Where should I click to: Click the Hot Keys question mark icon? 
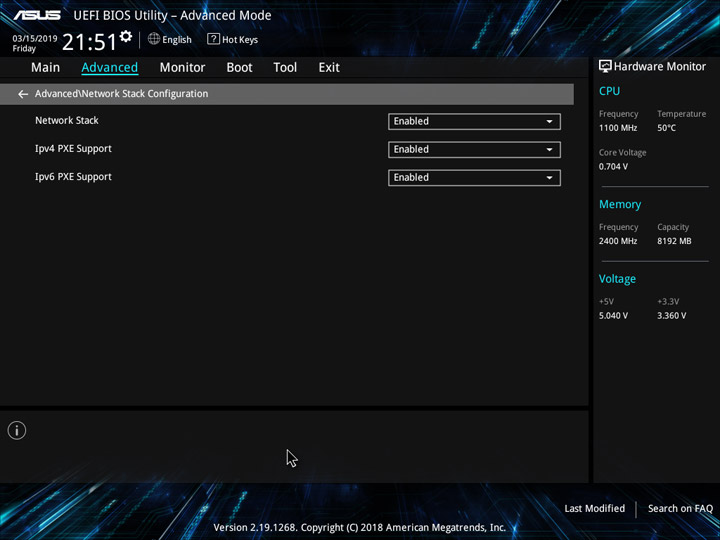coord(213,39)
